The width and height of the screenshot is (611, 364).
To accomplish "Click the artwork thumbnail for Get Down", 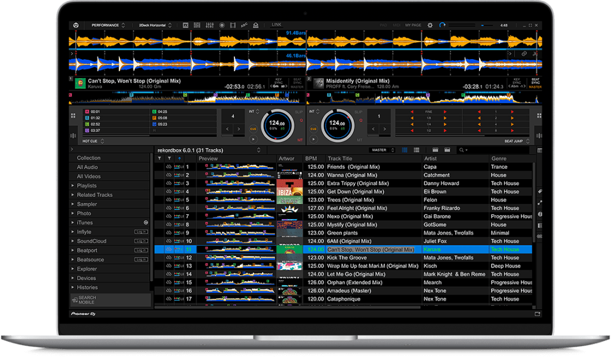I will (x=289, y=192).
